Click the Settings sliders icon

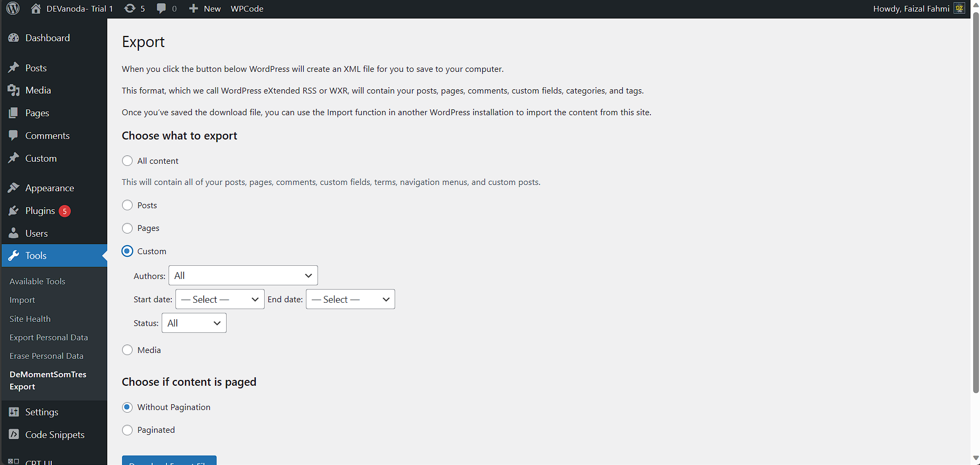coord(14,412)
